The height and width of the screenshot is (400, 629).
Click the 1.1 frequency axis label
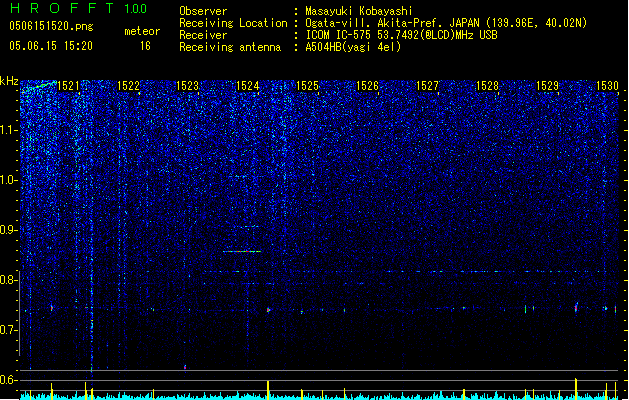point(9,130)
